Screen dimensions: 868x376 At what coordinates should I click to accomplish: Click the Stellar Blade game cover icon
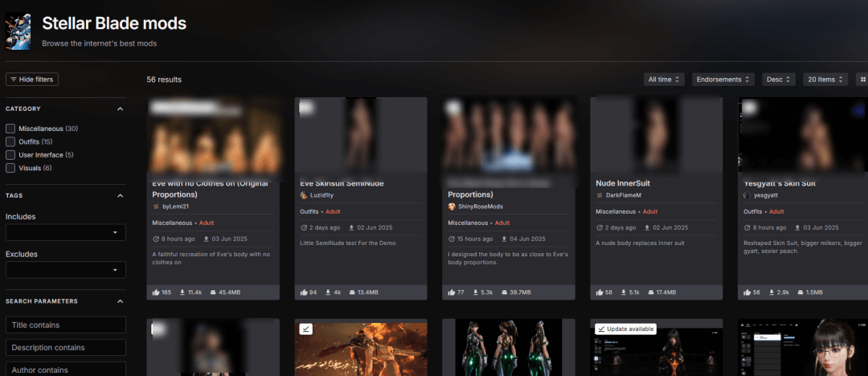point(18,31)
